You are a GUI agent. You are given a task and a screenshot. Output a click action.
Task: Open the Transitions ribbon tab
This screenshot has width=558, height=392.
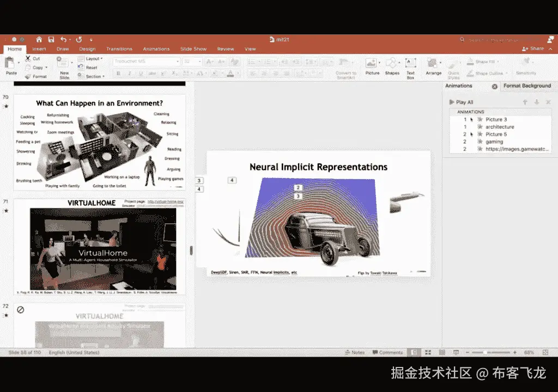point(119,49)
